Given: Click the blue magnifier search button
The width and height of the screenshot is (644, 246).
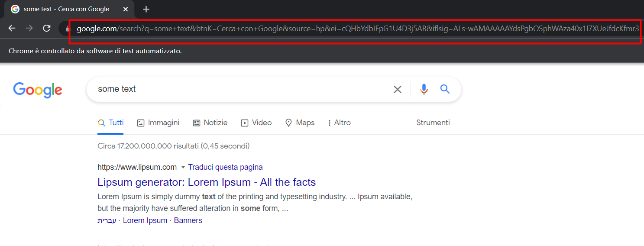Looking at the screenshot, I should pyautogui.click(x=445, y=89).
